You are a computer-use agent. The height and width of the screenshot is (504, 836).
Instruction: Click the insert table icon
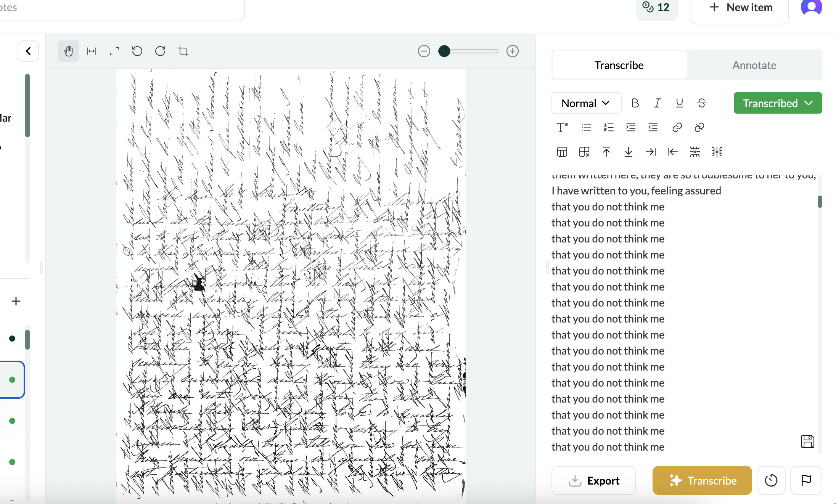562,152
